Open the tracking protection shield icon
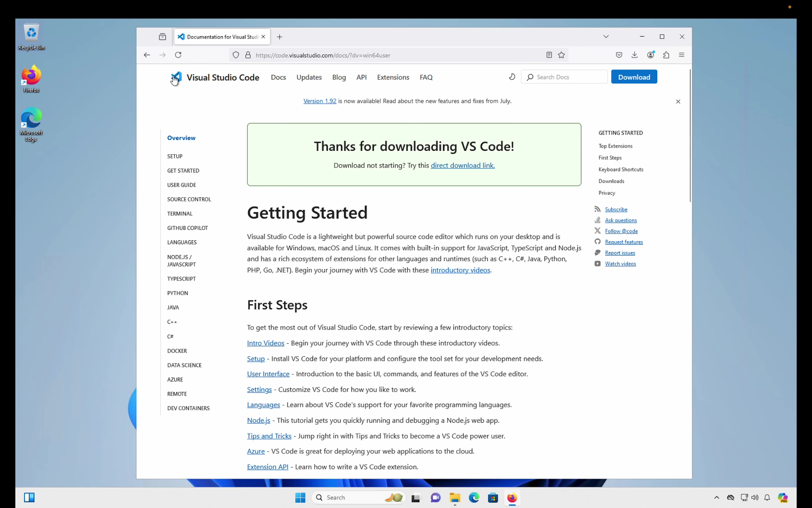The width and height of the screenshot is (812, 508). click(235, 55)
